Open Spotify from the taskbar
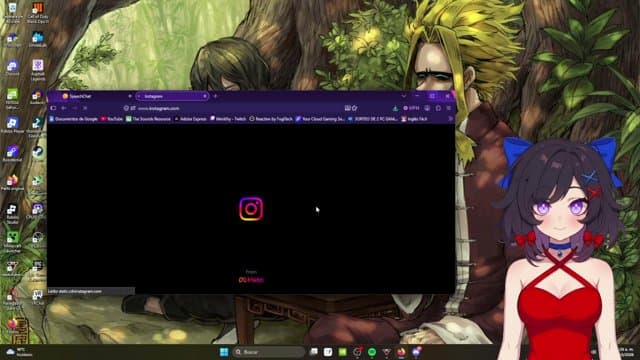Screen dimensions: 640x360 coord(372,352)
